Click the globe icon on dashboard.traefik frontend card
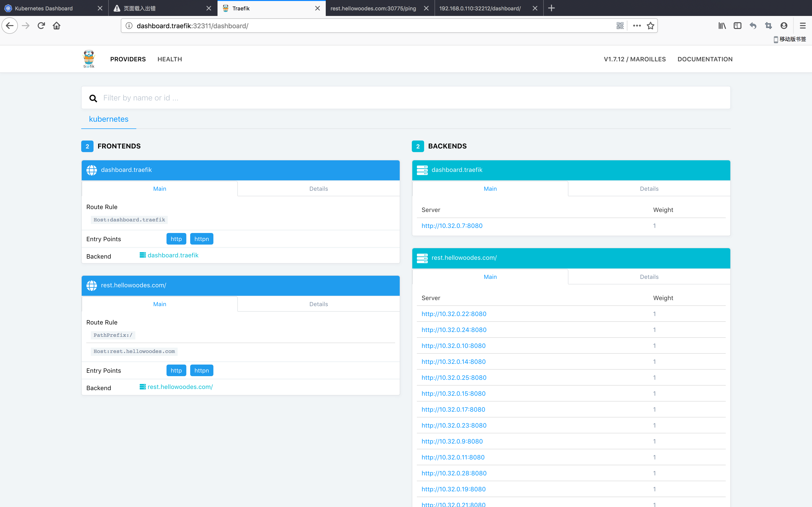This screenshot has width=812, height=507. click(92, 170)
